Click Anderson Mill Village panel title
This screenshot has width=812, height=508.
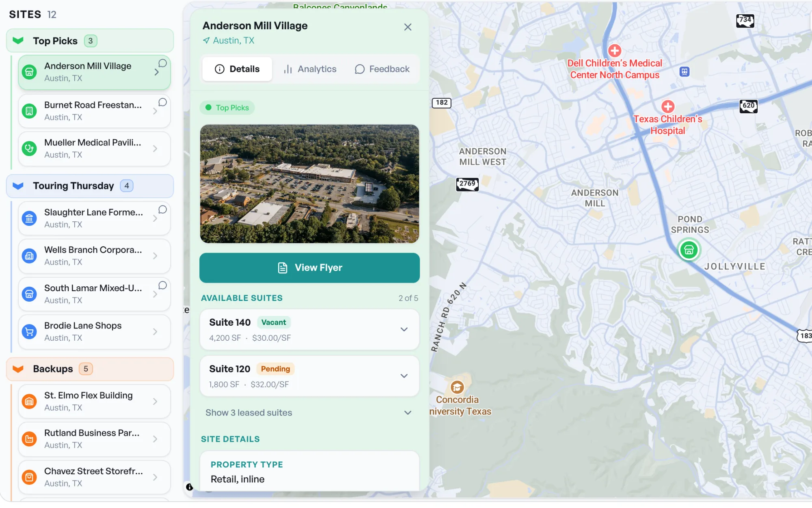[255, 26]
